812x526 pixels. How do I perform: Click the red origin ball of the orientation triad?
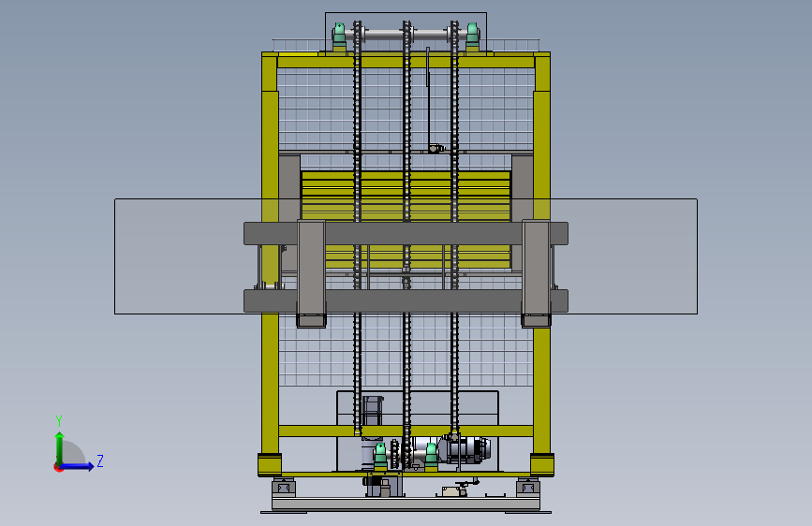click(x=58, y=467)
